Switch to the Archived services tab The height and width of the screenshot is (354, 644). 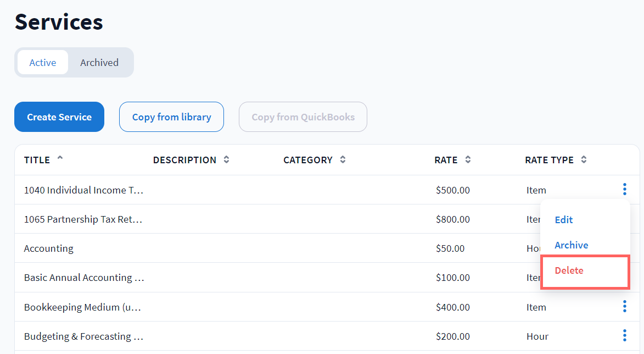point(99,63)
